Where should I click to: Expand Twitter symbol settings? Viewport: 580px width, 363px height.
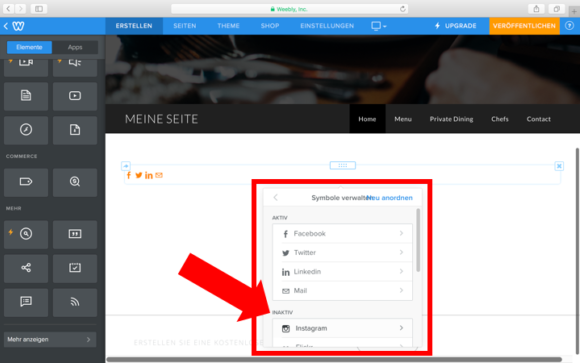click(343, 252)
